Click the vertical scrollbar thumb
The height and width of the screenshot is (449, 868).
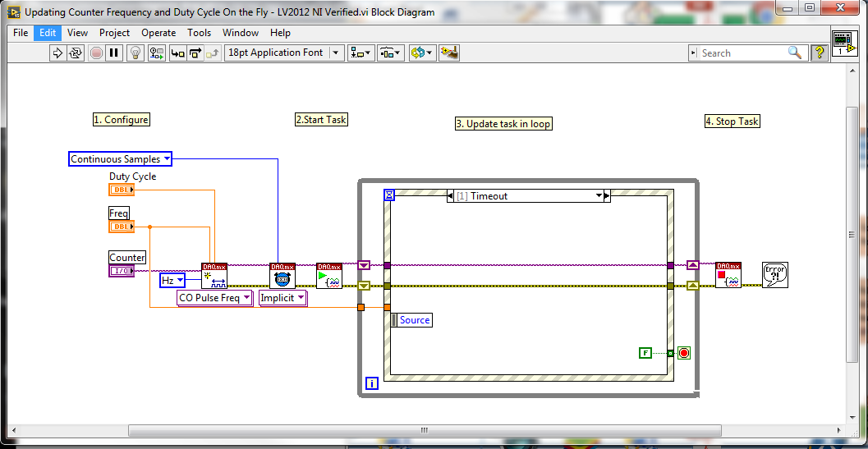pyautogui.click(x=853, y=235)
